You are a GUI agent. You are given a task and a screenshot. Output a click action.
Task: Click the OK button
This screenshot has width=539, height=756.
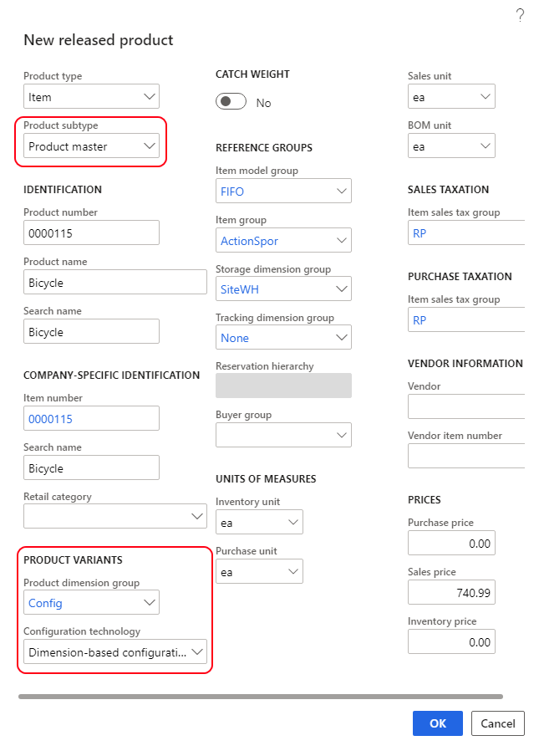click(437, 723)
